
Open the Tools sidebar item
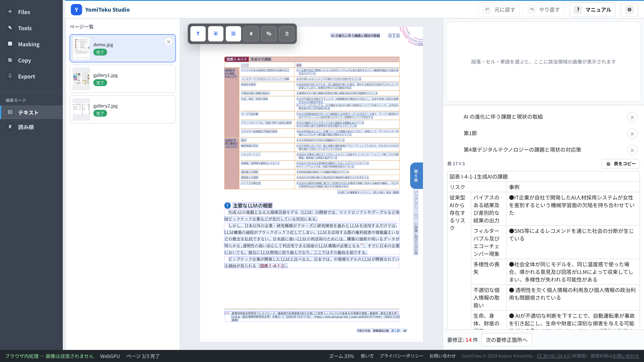[31, 28]
